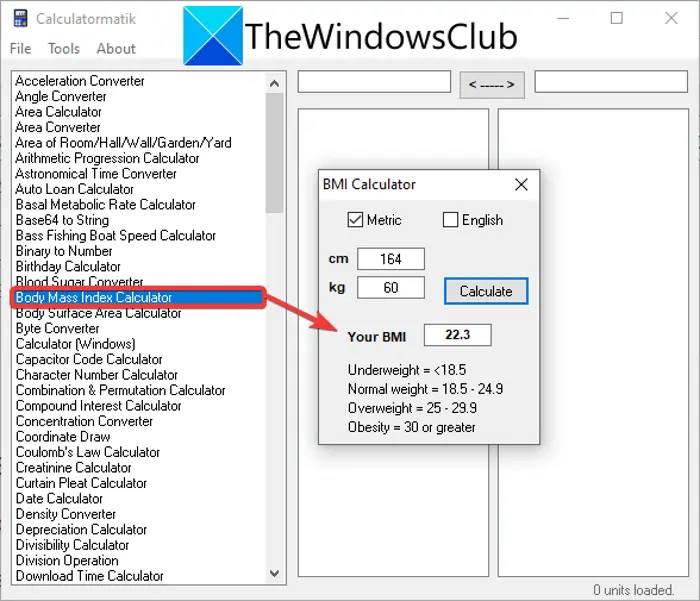Viewport: 700px width, 601px height.
Task: Click the '0 units loaded.' status text
Action: click(x=633, y=590)
